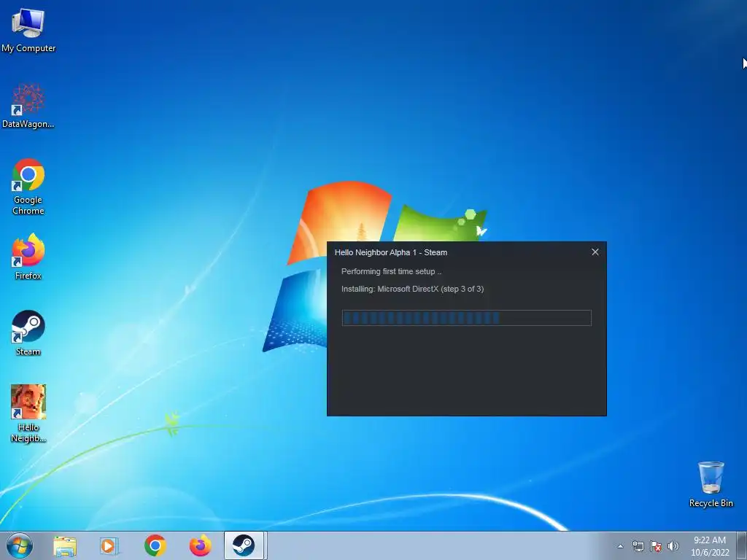Select the Steam desktop shortcut
The width and height of the screenshot is (747, 560).
click(28, 333)
